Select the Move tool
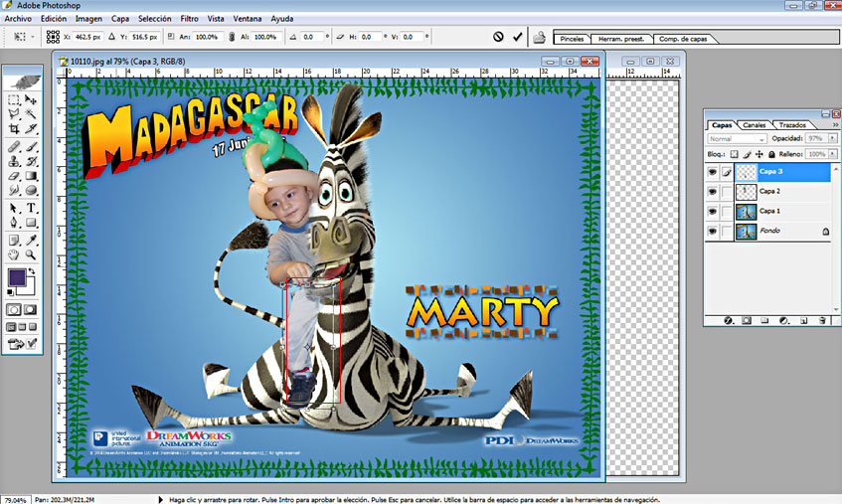842x504 pixels. pyautogui.click(x=31, y=99)
